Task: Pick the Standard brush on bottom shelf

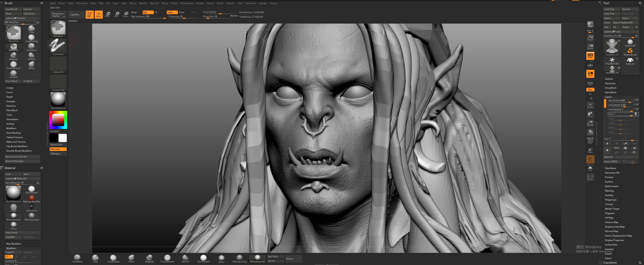Action: tap(77, 258)
